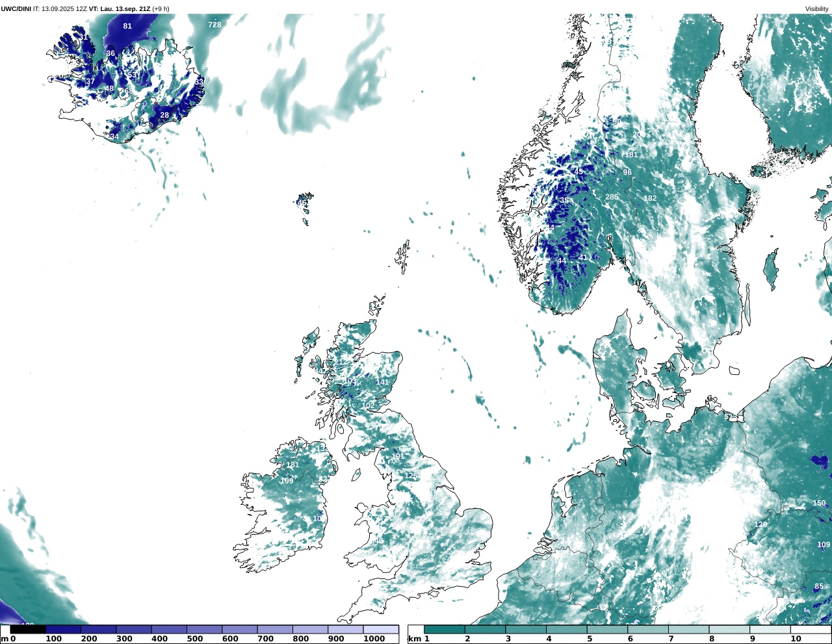Click the pale swatch after 1000 m
The image size is (832, 644).
pos(381,629)
